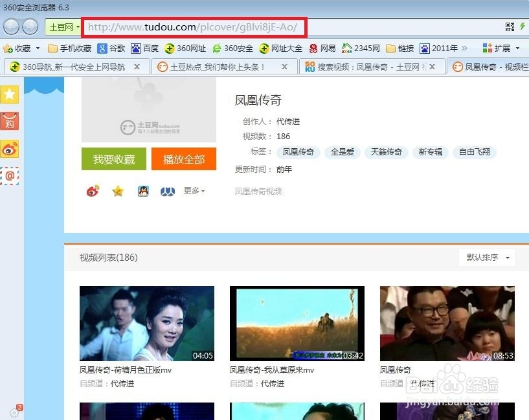Click the browser back arrow button
Viewport: 529px width, 420px height.
point(11,27)
